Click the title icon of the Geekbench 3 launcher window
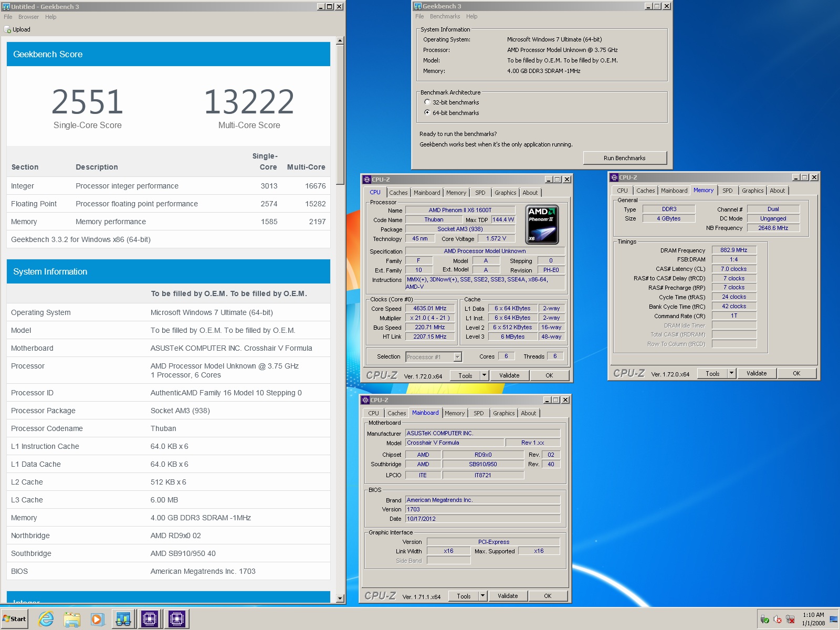Screen dimensions: 840x630 tap(418, 6)
